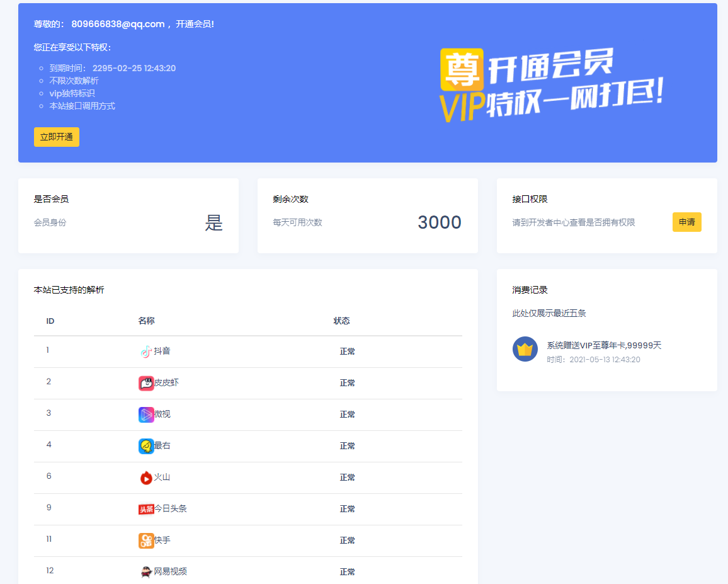Click the 尊 VIP badge in banner
Viewport: 728px width, 584px height.
point(462,69)
